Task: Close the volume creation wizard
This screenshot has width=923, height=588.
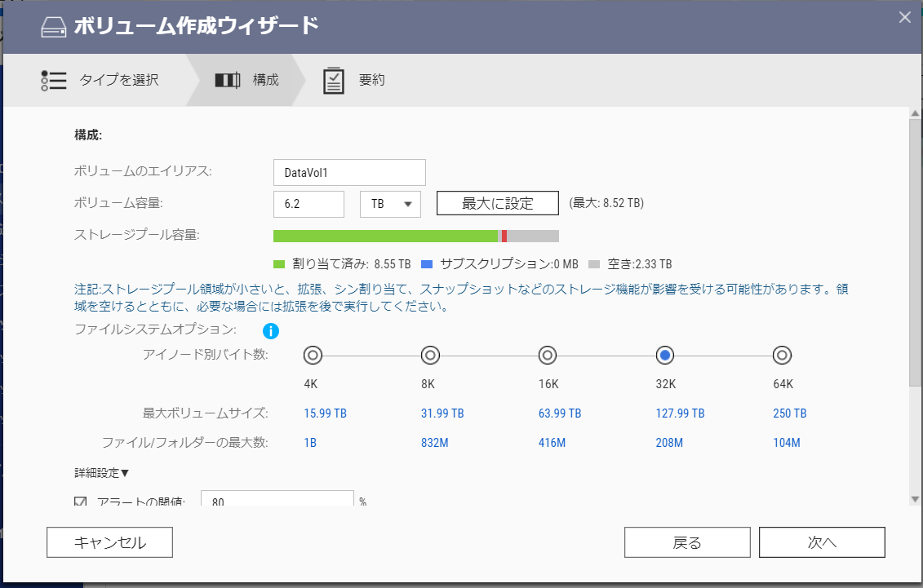Action: (x=905, y=17)
